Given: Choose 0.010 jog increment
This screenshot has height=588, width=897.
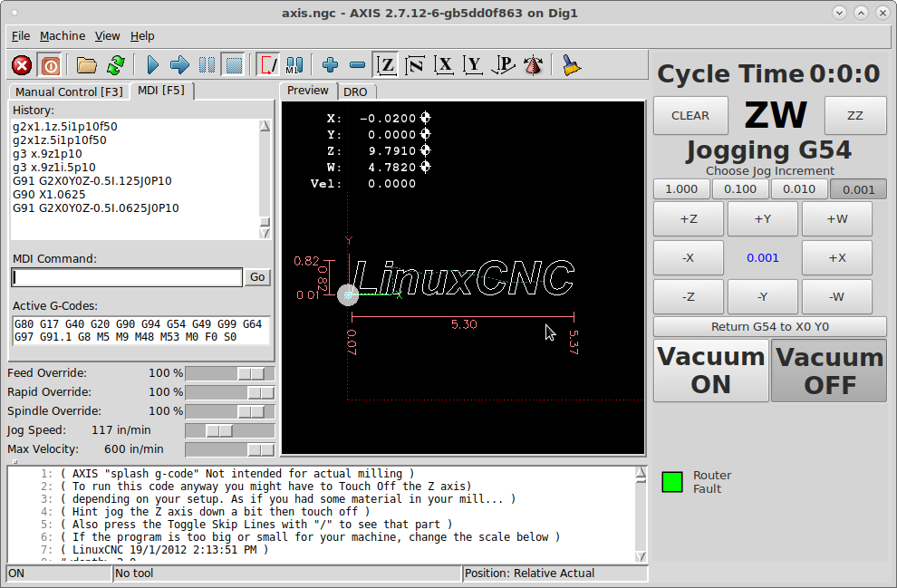Looking at the screenshot, I should coord(799,189).
